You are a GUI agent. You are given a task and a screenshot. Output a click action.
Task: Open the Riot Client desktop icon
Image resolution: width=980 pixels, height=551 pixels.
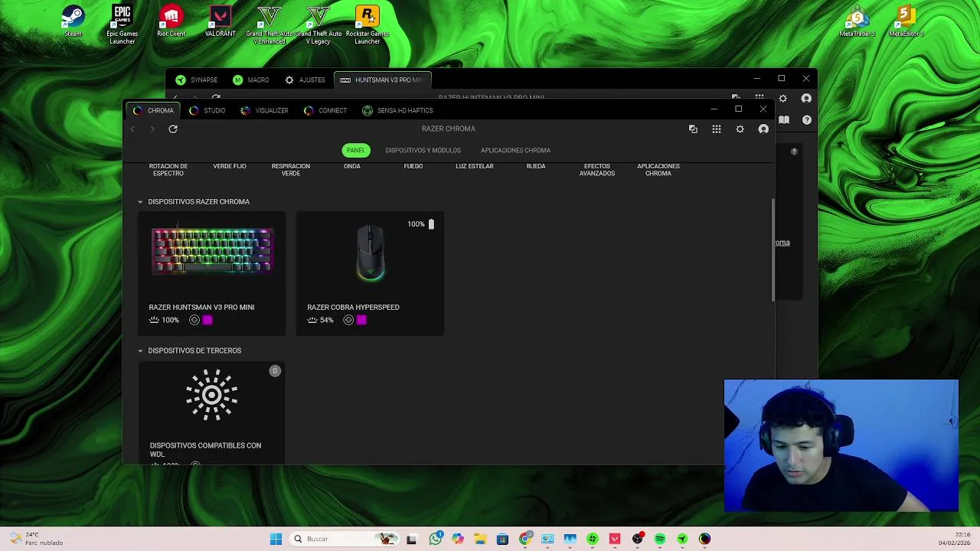(x=171, y=21)
